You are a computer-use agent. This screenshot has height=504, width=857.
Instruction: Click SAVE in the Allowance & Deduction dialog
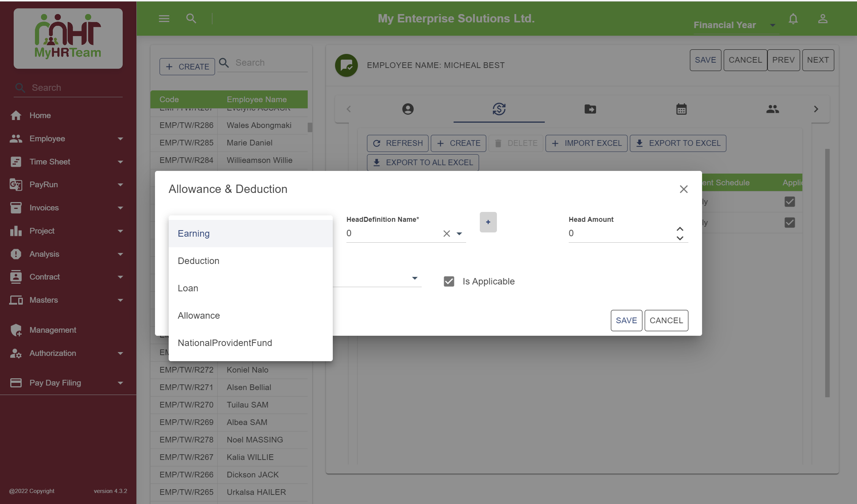[x=626, y=321]
